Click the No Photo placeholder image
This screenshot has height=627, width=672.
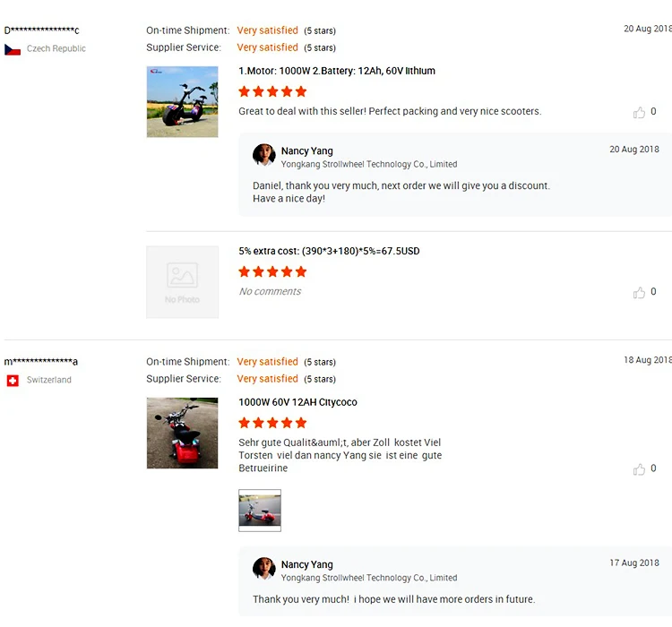coord(183,282)
